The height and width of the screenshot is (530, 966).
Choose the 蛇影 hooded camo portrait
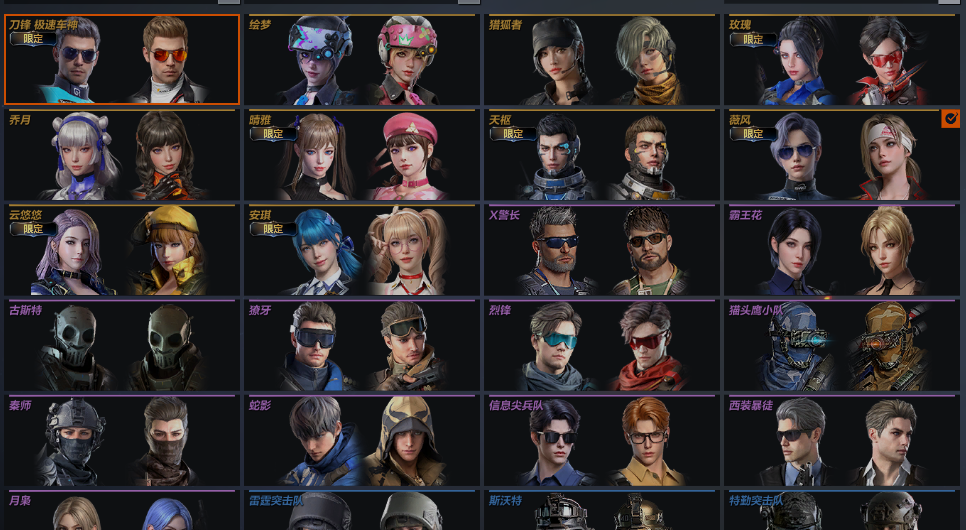pyautogui.click(x=405, y=441)
